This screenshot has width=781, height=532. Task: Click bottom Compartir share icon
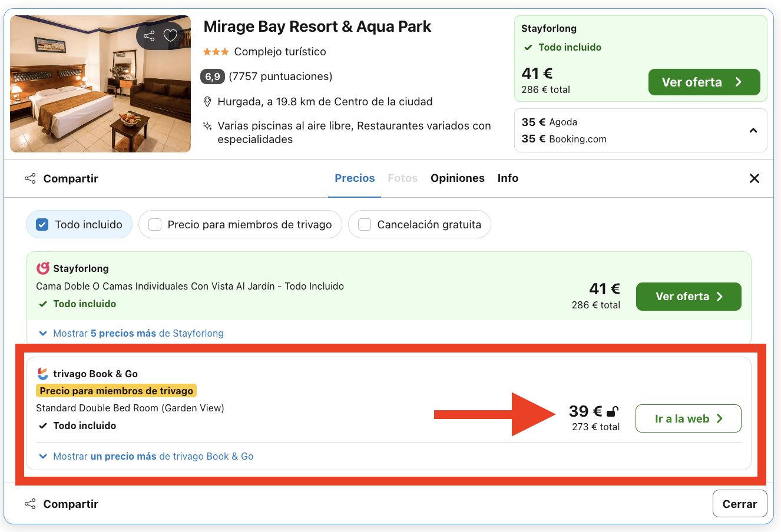(x=30, y=504)
